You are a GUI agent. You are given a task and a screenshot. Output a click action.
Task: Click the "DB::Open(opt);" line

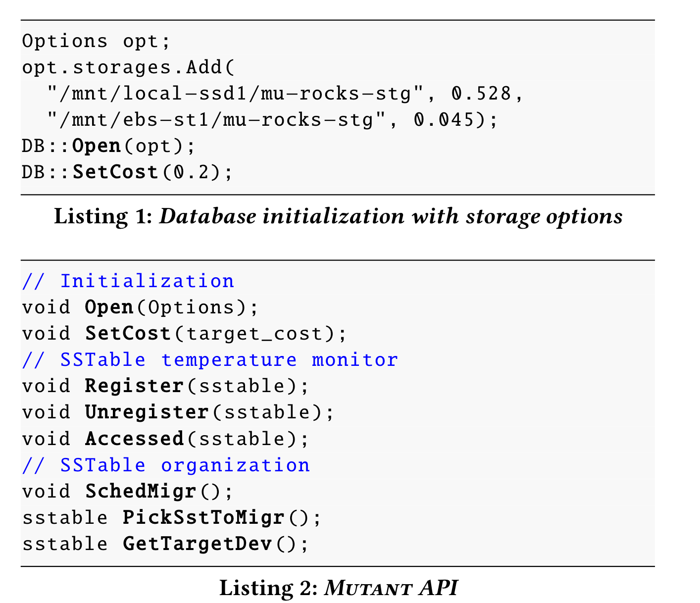pyautogui.click(x=109, y=146)
